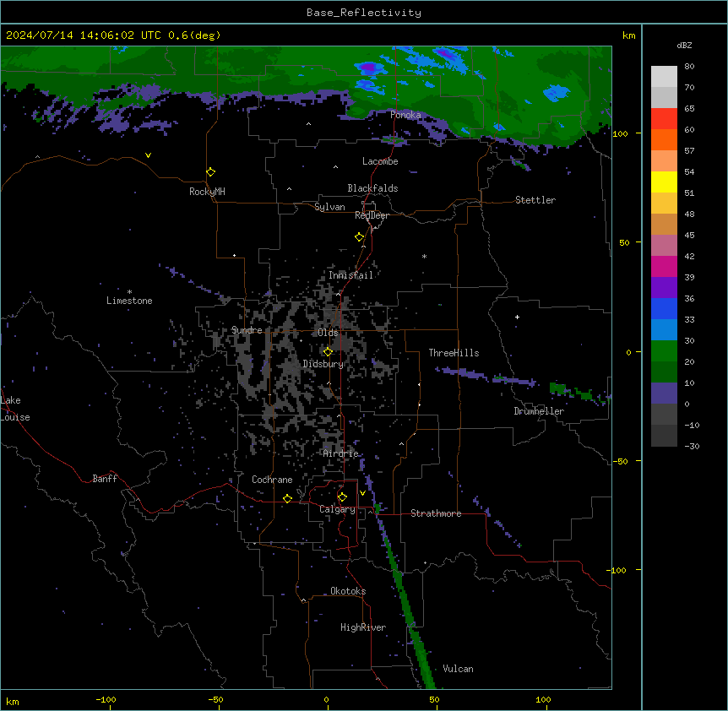
Task: Click the Calgary label
Action: pos(338,509)
